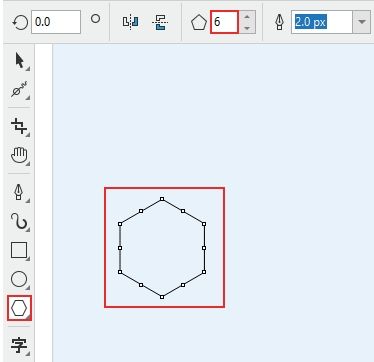Mirror the object vertically
This screenshot has height=362, width=374.
pyautogui.click(x=160, y=22)
